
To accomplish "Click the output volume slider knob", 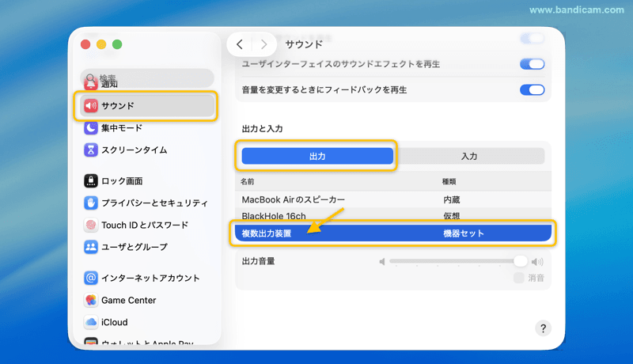I will click(x=521, y=261).
